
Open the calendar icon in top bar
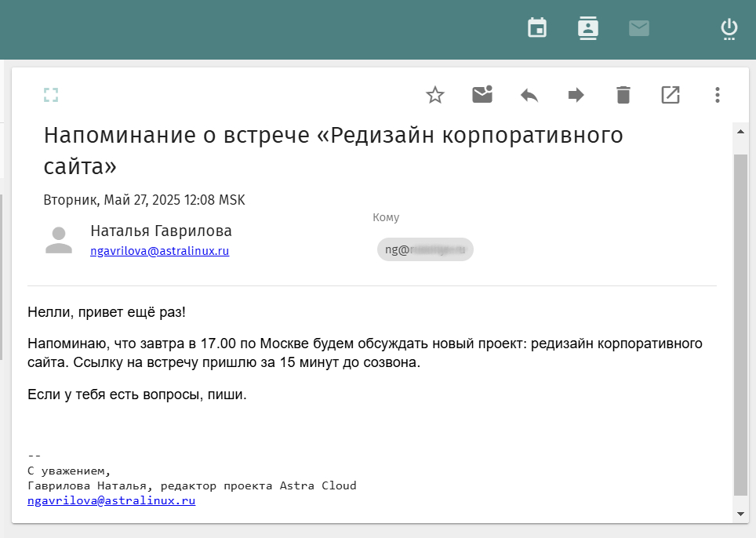(536, 27)
